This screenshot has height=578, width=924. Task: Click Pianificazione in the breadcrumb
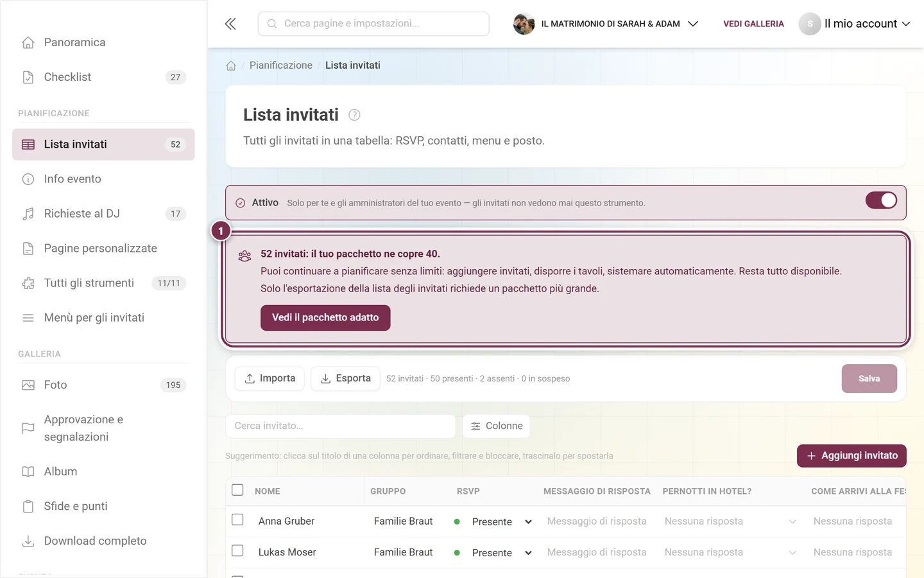281,66
